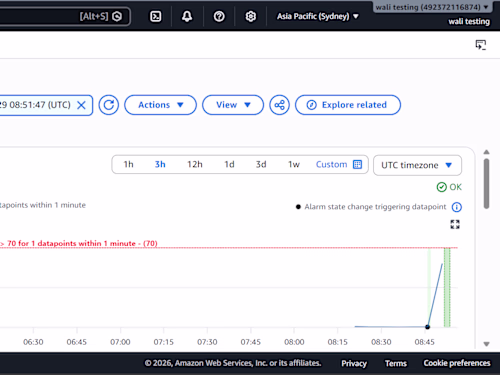Open Custom time range picker
The image size is (500, 375).
(339, 164)
